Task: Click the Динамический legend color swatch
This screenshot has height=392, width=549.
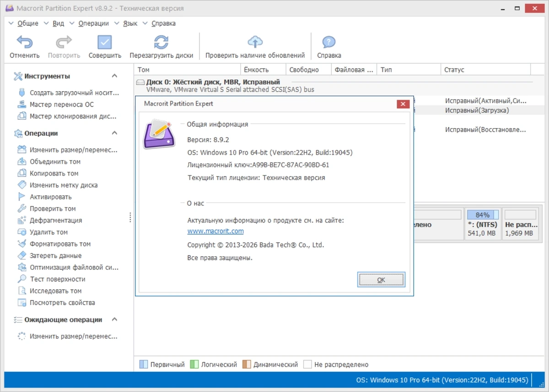Action: point(247,365)
